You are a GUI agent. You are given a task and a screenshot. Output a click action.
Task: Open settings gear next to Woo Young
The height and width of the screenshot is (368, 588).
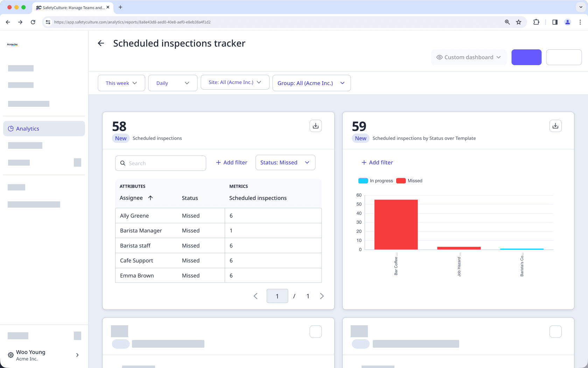pos(10,355)
